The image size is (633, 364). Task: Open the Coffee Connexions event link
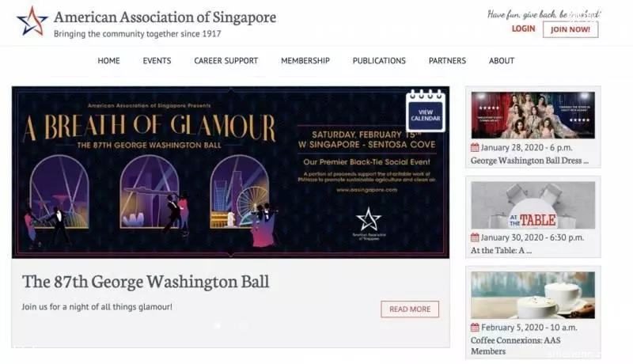[x=516, y=346]
